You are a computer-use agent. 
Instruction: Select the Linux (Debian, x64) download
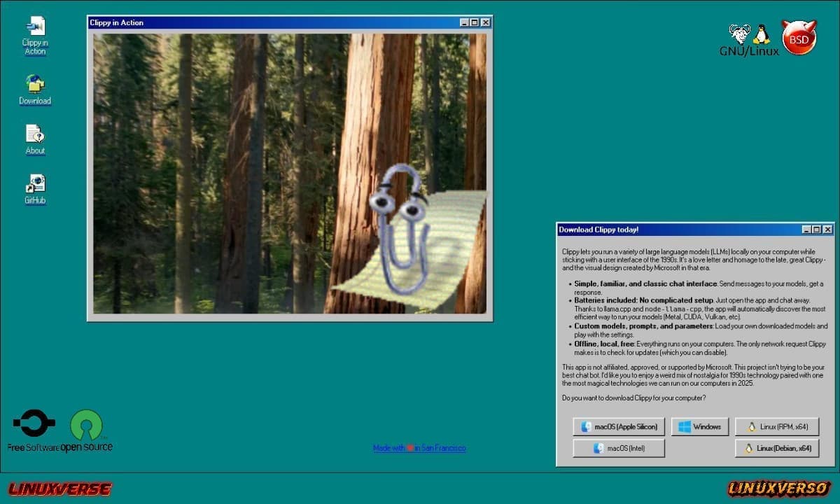777,448
